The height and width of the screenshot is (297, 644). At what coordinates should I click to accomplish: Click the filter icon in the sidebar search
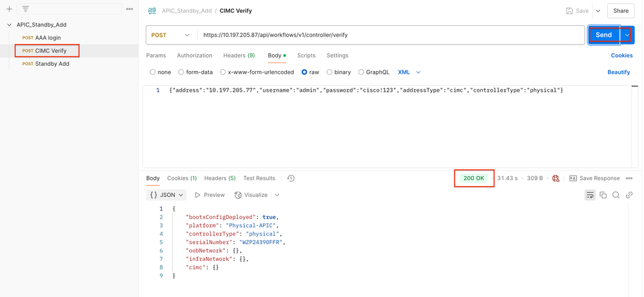[26, 9]
